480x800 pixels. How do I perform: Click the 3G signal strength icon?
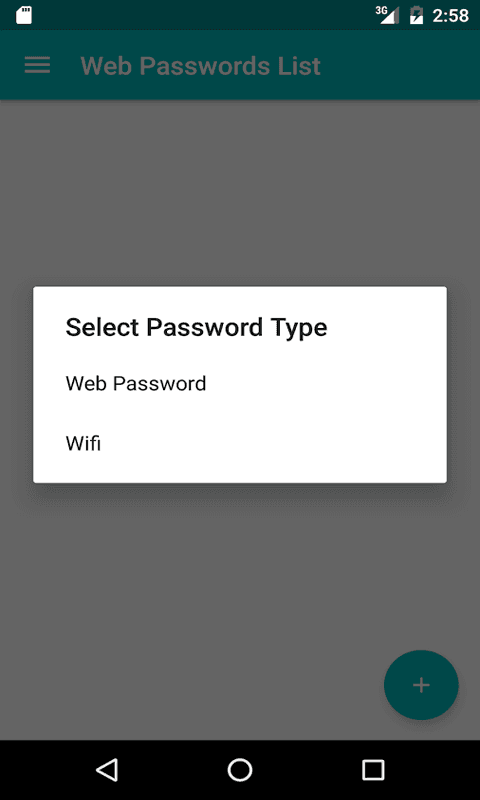[388, 15]
